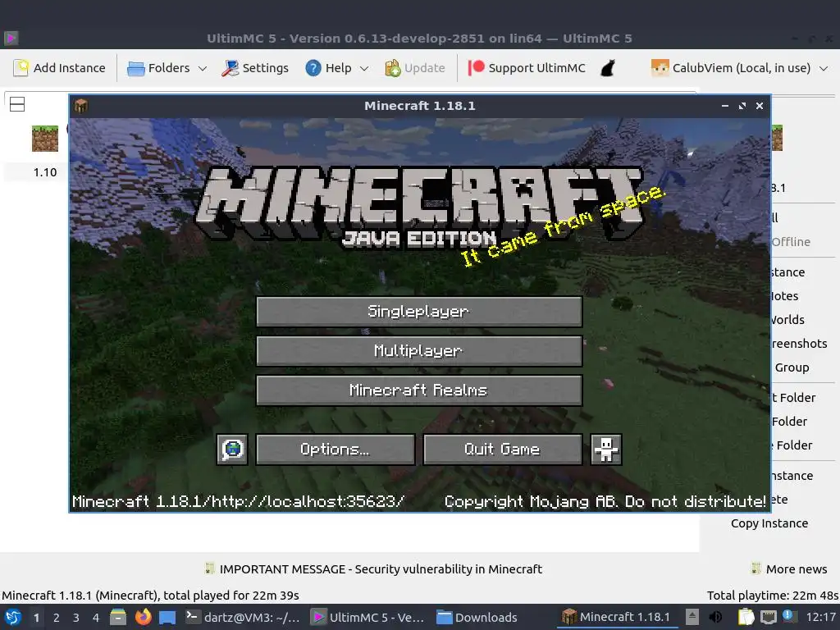The height and width of the screenshot is (630, 840).
Task: Minimize the Minecraft 1.18.1 window
Action: [725, 106]
